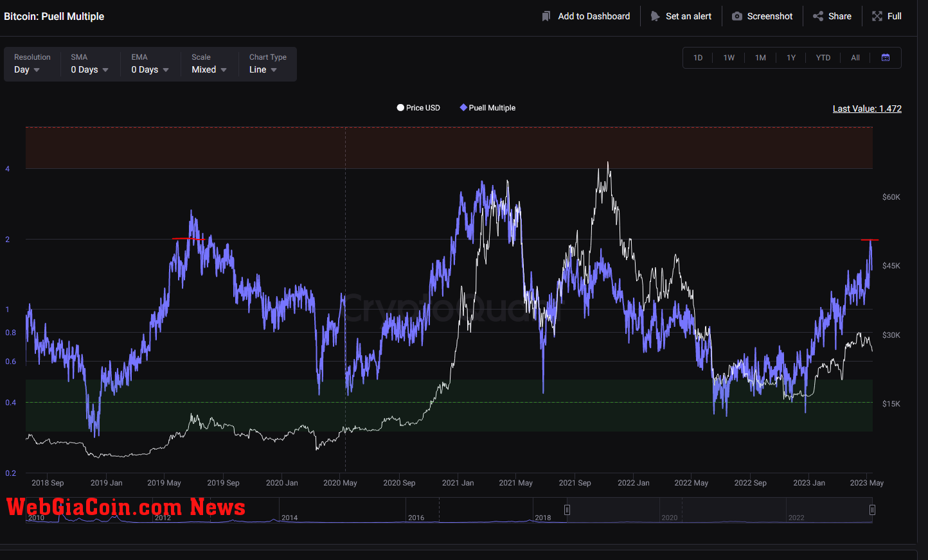Open the calendar date range picker
928x560 pixels.
click(886, 58)
